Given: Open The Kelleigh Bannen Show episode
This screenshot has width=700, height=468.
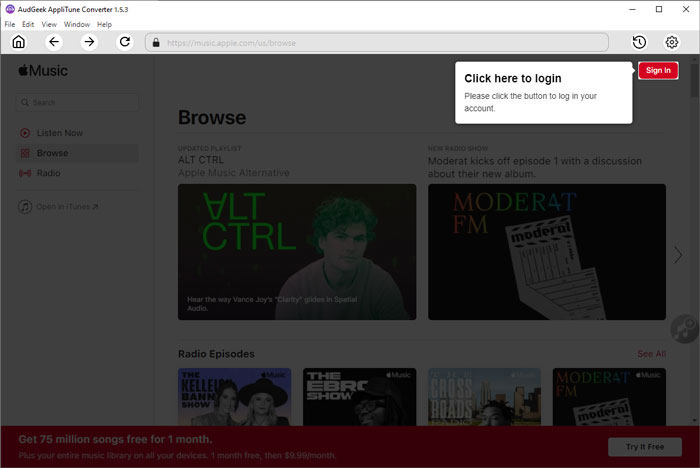Looking at the screenshot, I should (234, 397).
